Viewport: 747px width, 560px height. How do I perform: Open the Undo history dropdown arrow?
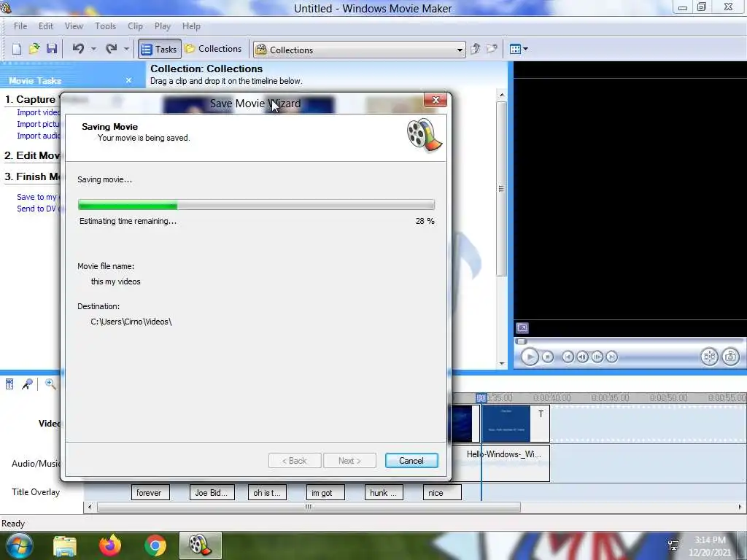(x=93, y=49)
